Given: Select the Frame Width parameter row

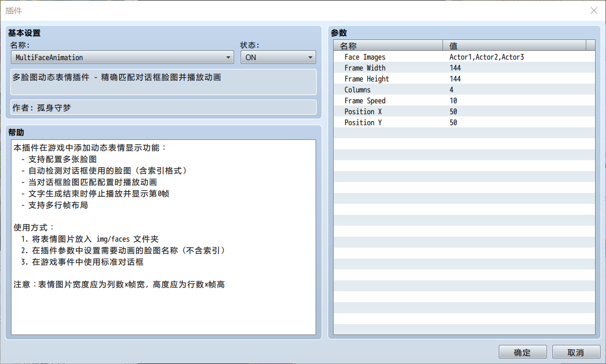Looking at the screenshot, I should (x=464, y=68).
